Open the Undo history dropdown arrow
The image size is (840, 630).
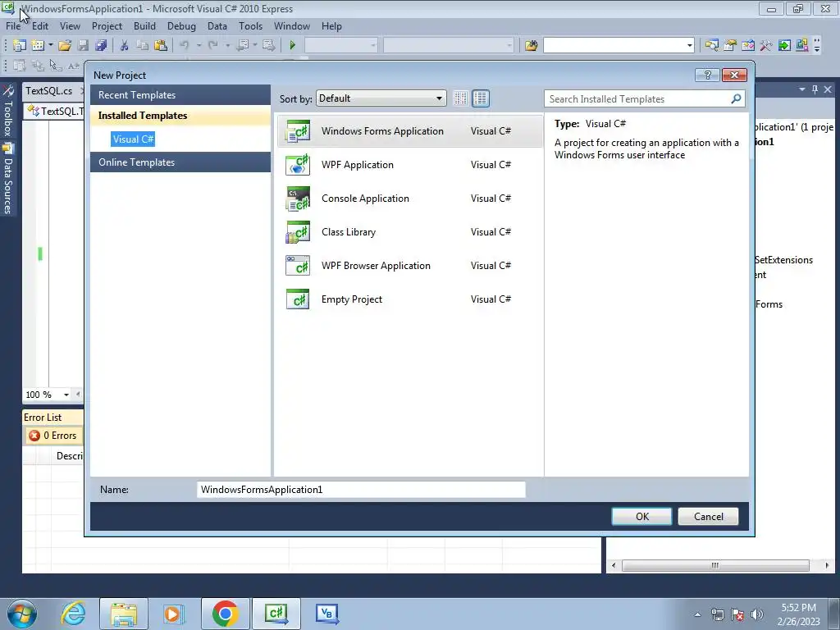(x=199, y=46)
